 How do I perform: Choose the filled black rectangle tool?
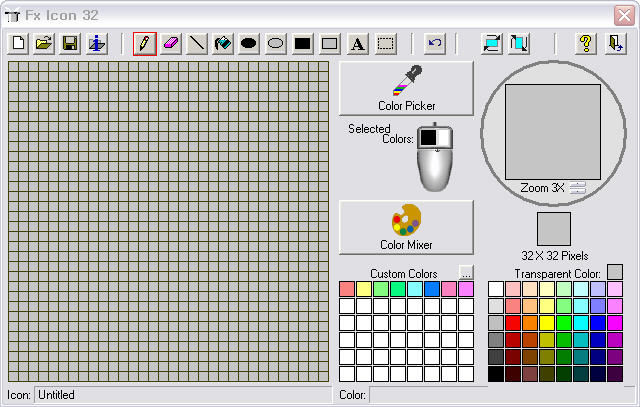click(x=302, y=43)
